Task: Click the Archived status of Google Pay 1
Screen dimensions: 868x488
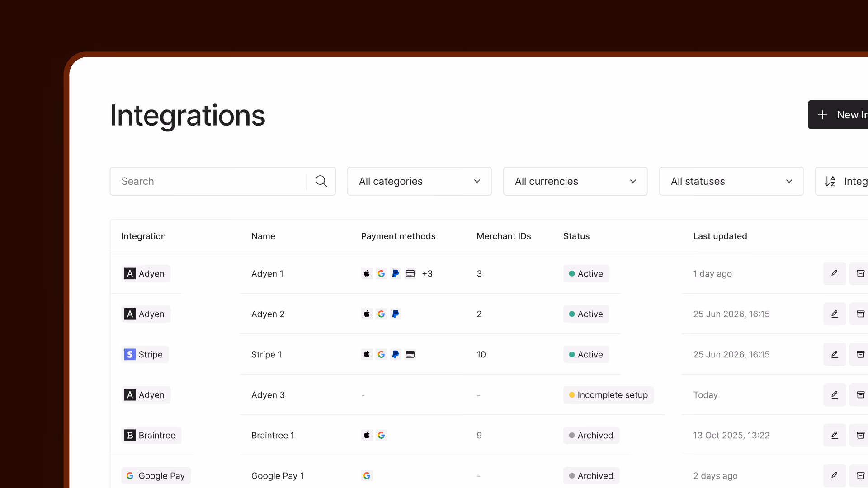Action: click(591, 475)
